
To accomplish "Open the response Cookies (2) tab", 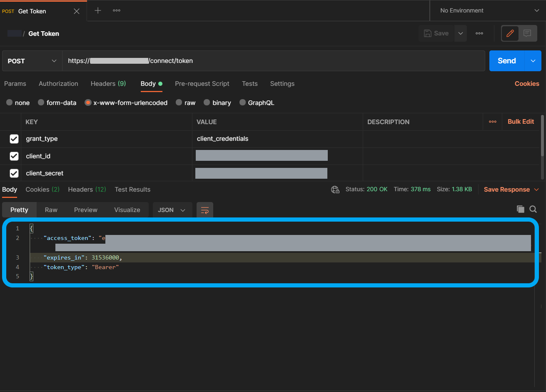I will (x=42, y=190).
